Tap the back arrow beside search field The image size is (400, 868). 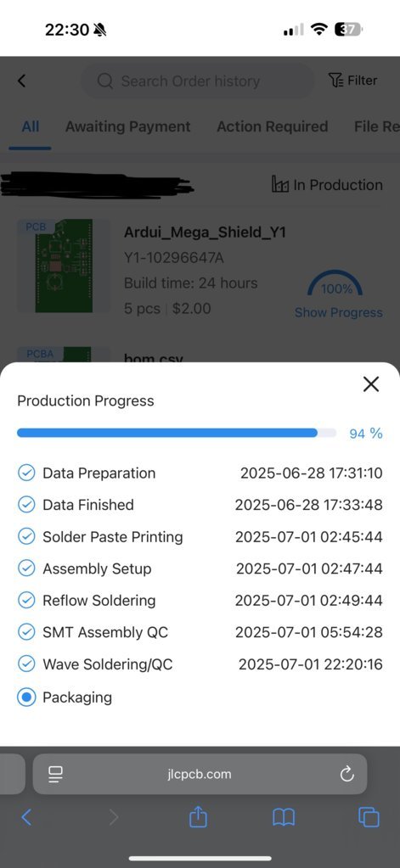click(x=21, y=81)
